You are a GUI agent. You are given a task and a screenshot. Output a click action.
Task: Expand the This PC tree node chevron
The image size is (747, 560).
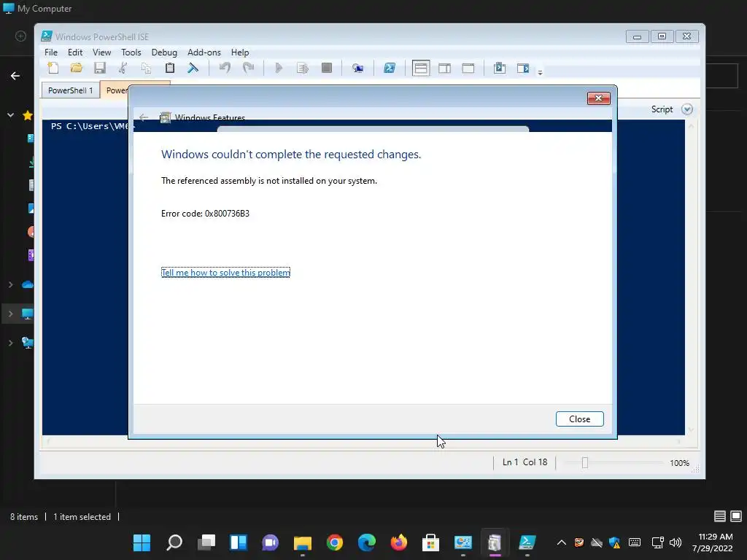click(10, 314)
